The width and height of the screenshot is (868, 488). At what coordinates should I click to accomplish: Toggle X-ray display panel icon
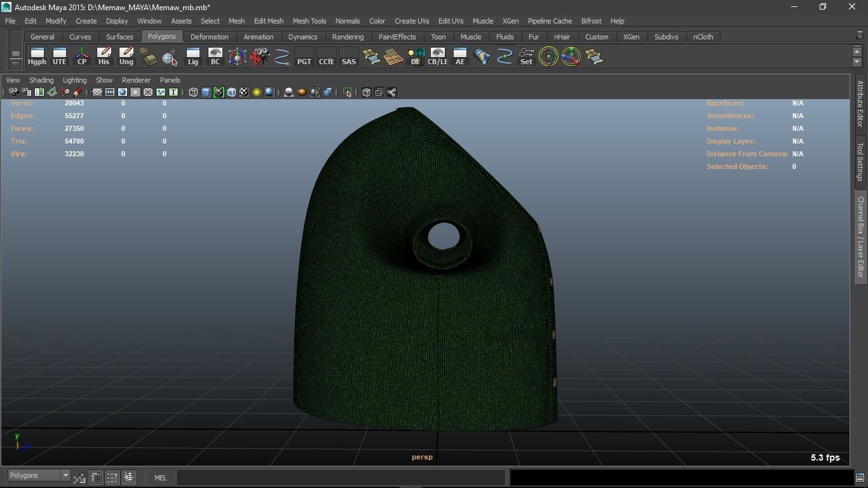click(x=367, y=92)
